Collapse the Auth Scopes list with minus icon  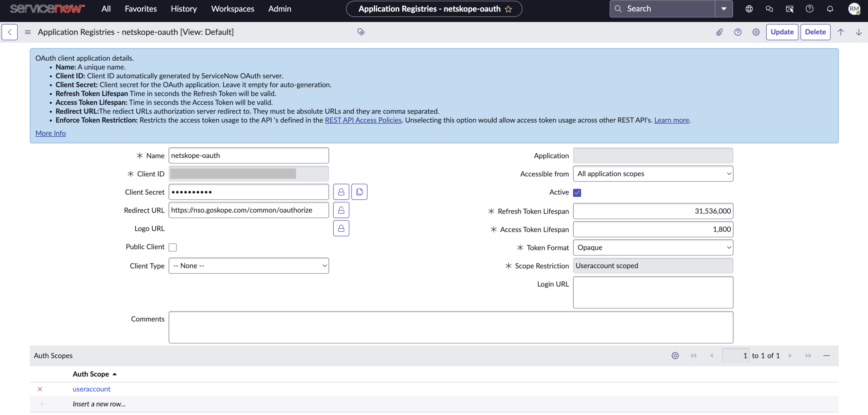[827, 356]
